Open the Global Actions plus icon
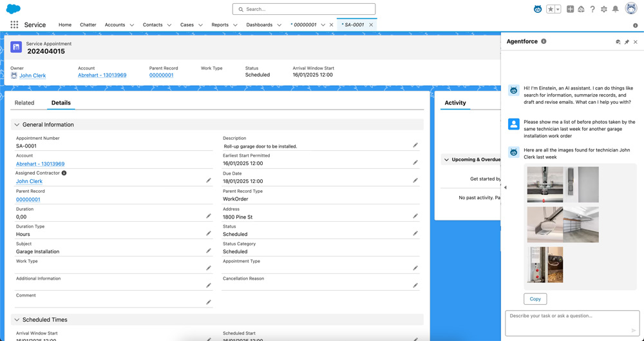The height and width of the screenshot is (341, 644). (x=570, y=9)
